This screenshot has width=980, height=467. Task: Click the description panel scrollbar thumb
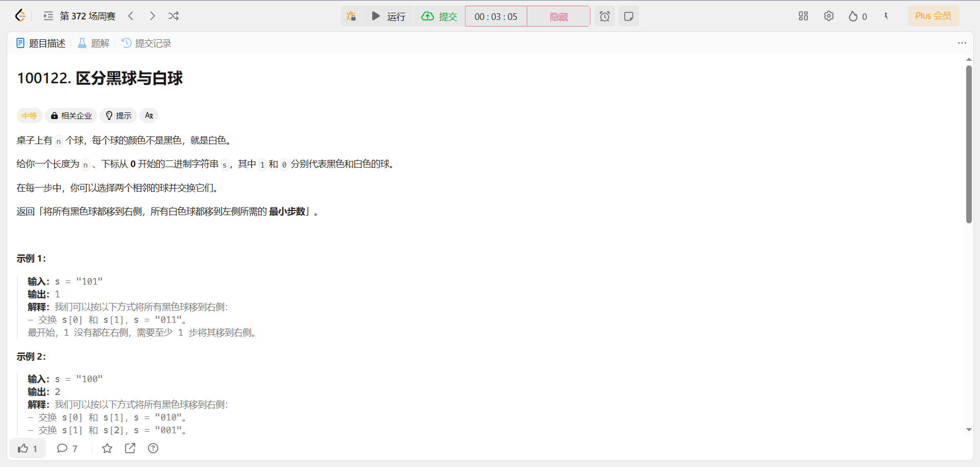969,144
